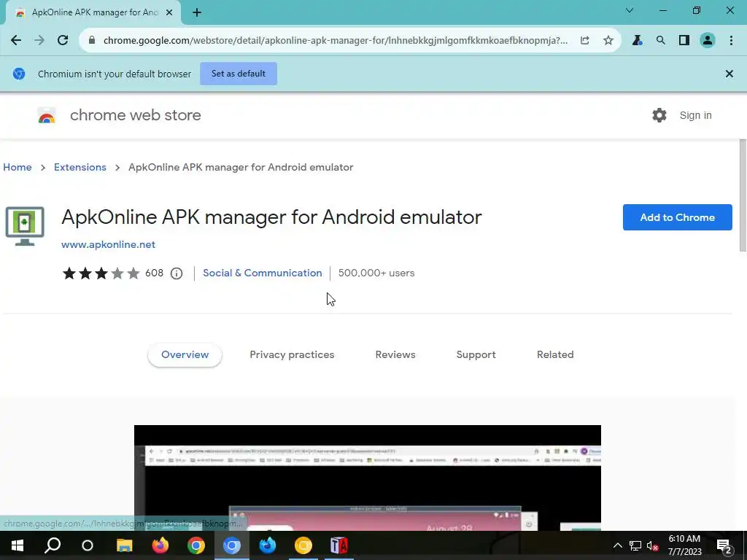Open the Reviews tab
The image size is (747, 560).
(395, 355)
